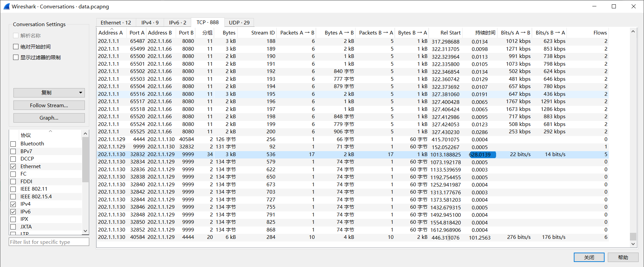This screenshot has width=644, height=267.
Task: Enable the 显示过滤器的限制 checkbox
Action: (x=16, y=57)
